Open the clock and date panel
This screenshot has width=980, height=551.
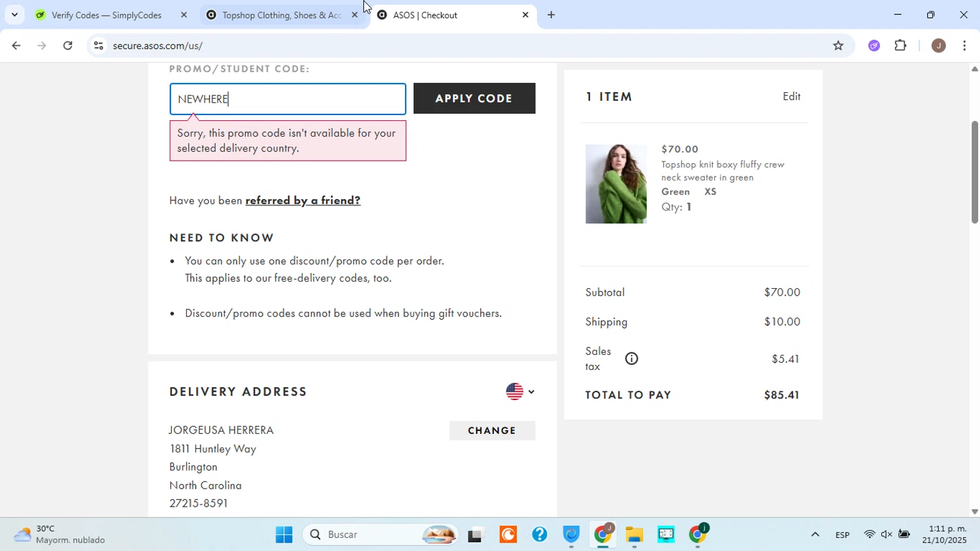click(944, 535)
